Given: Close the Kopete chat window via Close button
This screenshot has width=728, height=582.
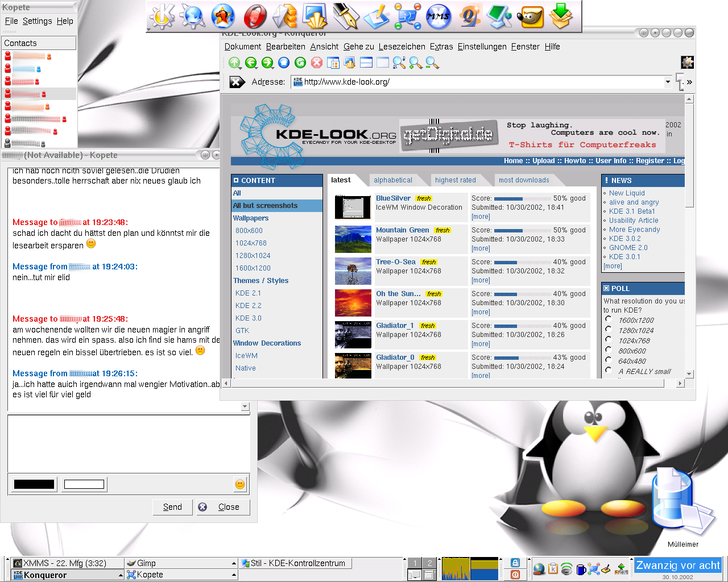Looking at the screenshot, I should tap(222, 507).
